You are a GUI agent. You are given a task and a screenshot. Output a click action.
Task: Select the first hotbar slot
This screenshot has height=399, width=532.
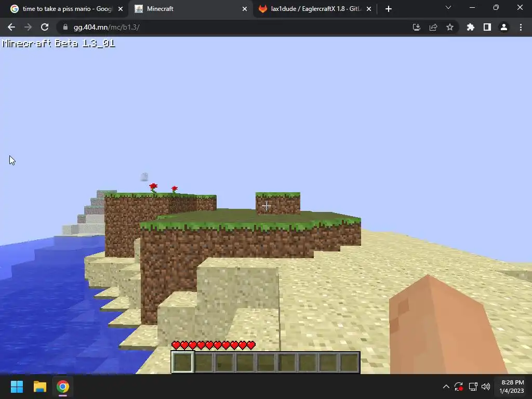point(183,362)
